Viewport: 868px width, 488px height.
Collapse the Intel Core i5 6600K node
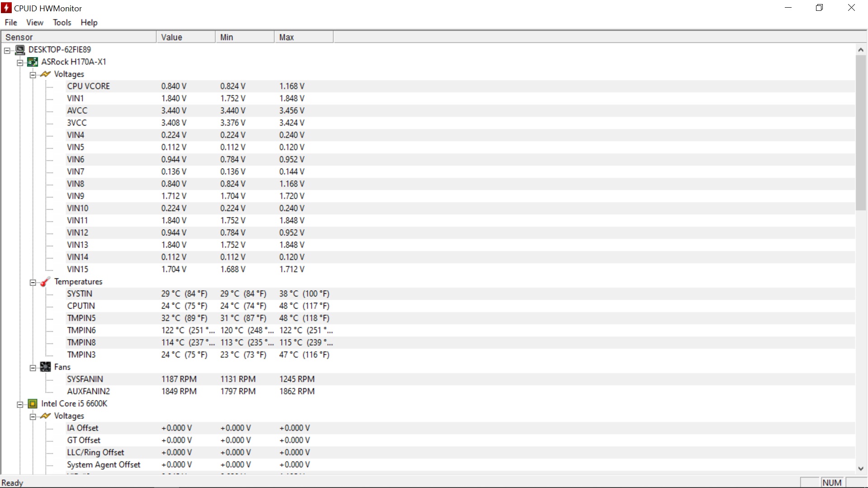[x=20, y=404]
